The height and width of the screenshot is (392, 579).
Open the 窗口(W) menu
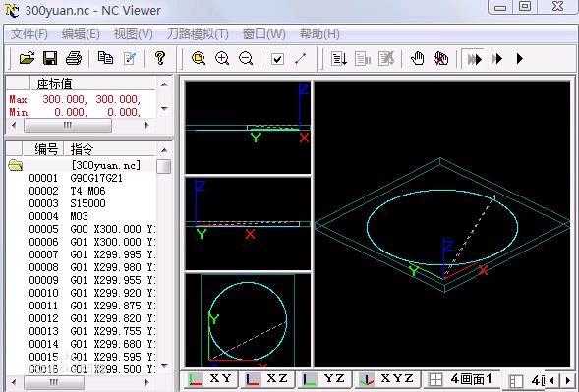[x=264, y=34]
